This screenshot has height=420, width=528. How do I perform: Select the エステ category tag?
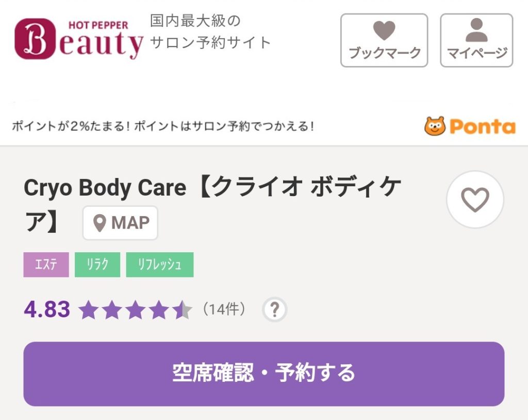click(46, 264)
